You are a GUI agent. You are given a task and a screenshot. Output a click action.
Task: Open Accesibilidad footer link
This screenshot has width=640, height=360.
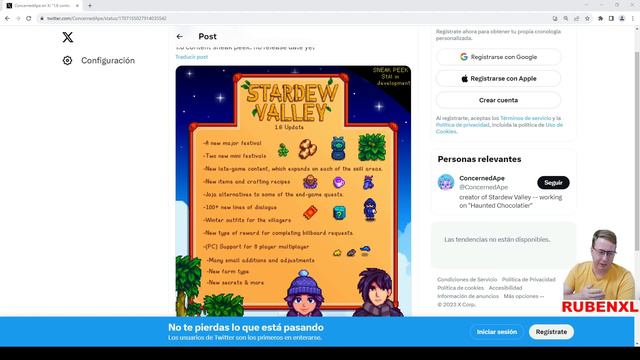pyautogui.click(x=505, y=288)
